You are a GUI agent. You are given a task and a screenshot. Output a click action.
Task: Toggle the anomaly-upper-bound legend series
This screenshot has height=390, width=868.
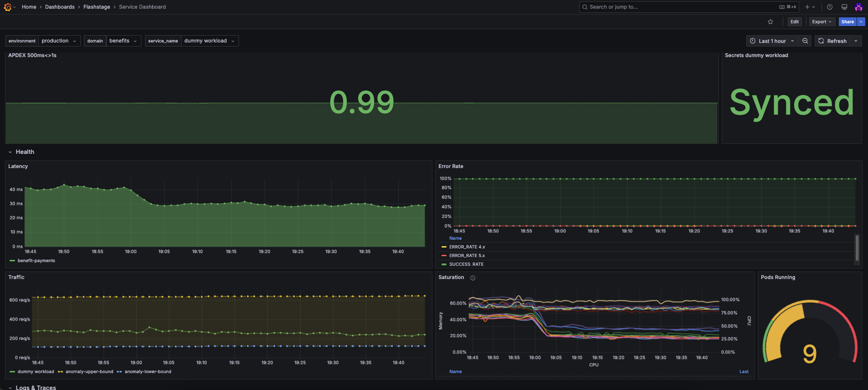pyautogui.click(x=89, y=372)
